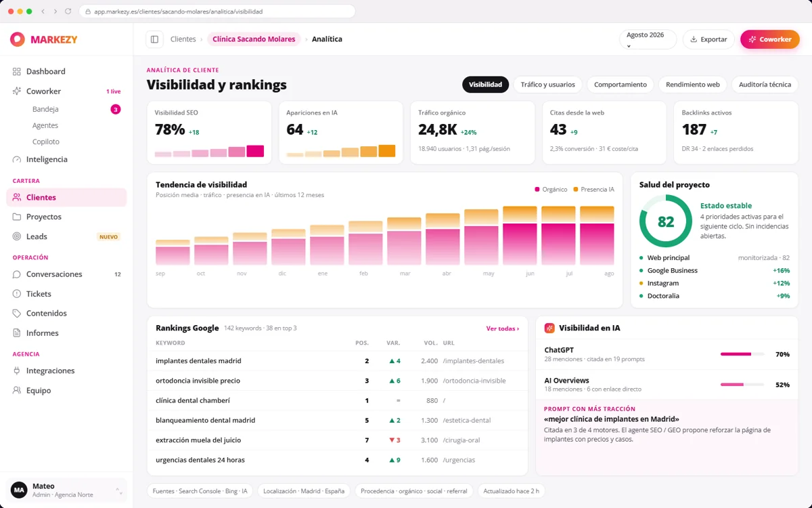Click Clínica Sacando Molares breadcrumb
The width and height of the screenshot is (812, 508).
[254, 39]
